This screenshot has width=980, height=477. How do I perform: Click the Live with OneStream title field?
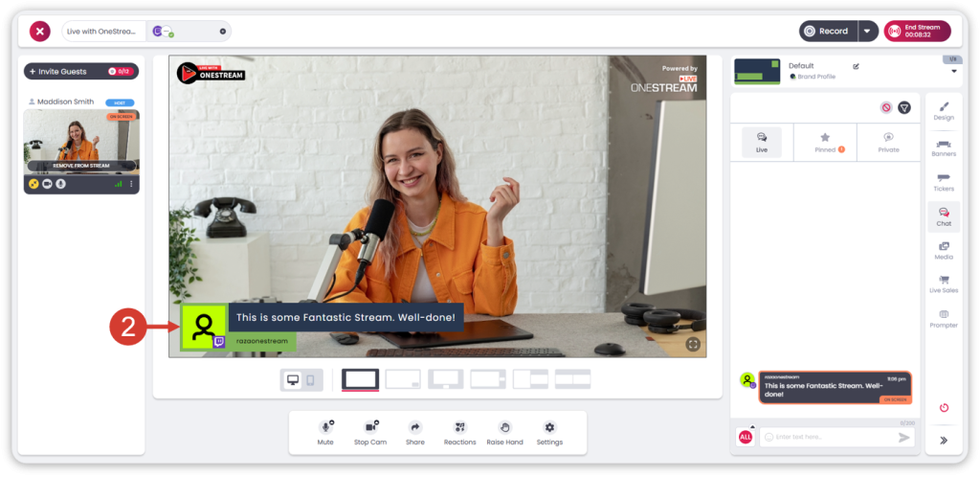(102, 32)
